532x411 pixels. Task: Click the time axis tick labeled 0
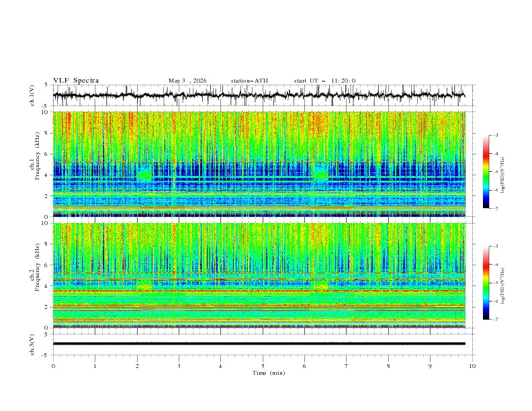(53, 366)
